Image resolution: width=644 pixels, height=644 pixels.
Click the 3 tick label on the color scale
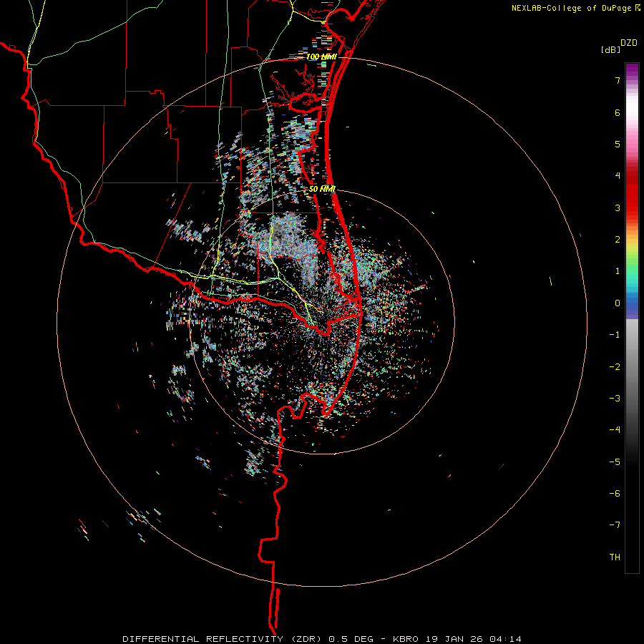(618, 208)
